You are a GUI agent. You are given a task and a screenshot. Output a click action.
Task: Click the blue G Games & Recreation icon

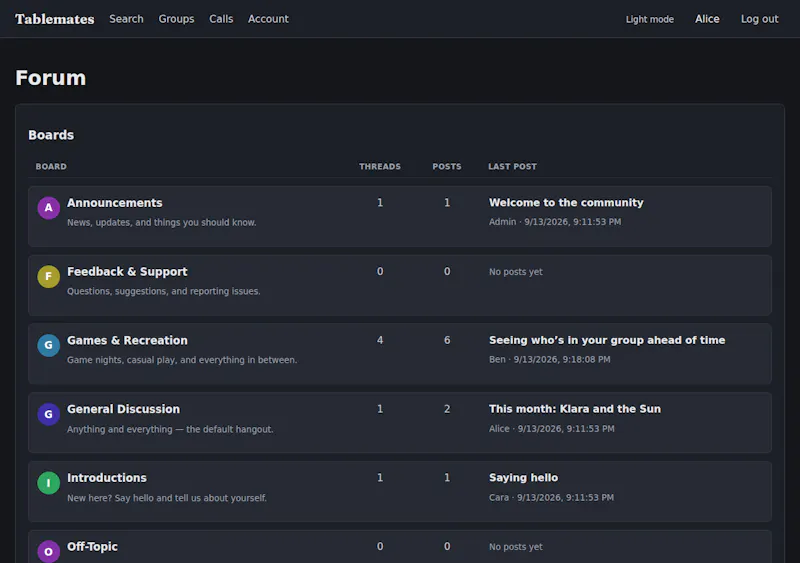coord(48,345)
